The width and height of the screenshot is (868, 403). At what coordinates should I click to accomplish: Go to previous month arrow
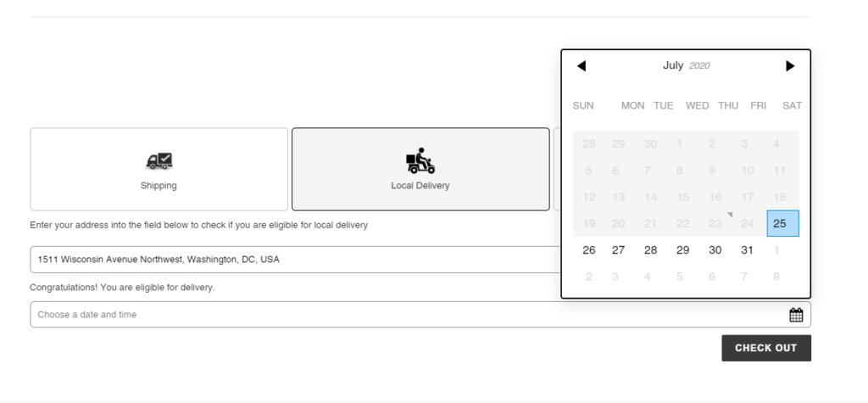click(581, 66)
